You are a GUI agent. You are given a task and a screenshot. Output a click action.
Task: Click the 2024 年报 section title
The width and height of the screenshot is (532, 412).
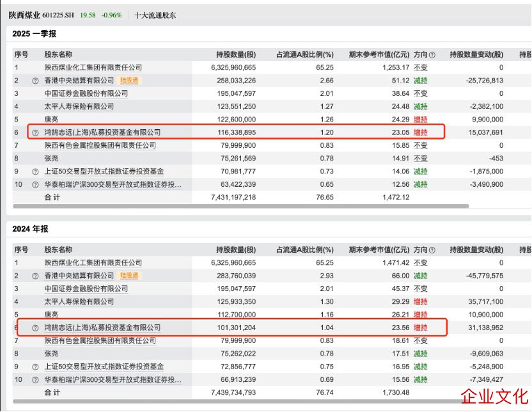tap(30, 229)
